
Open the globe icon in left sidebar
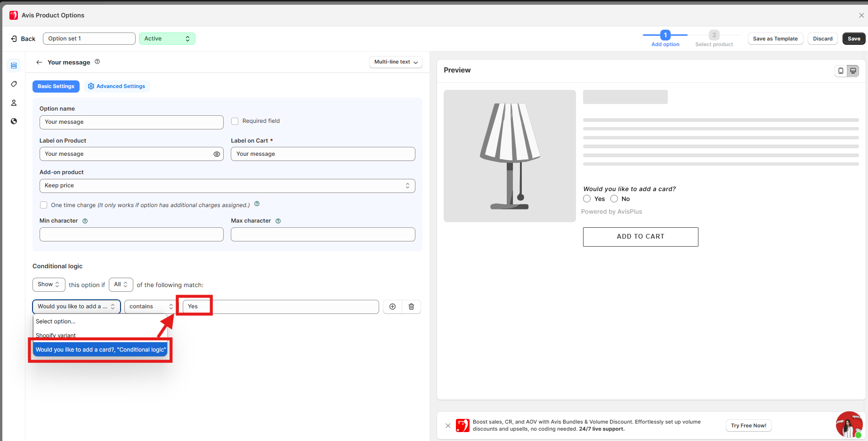click(x=14, y=121)
